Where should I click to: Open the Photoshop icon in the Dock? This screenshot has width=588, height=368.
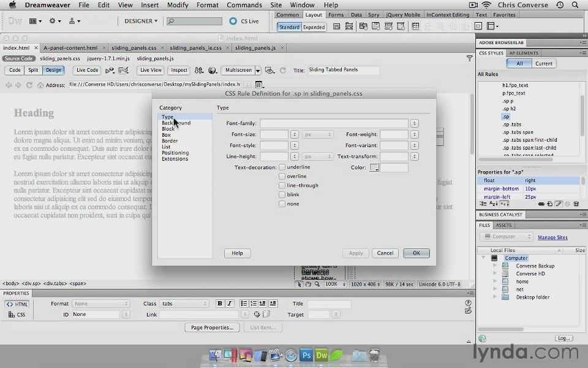click(x=306, y=355)
